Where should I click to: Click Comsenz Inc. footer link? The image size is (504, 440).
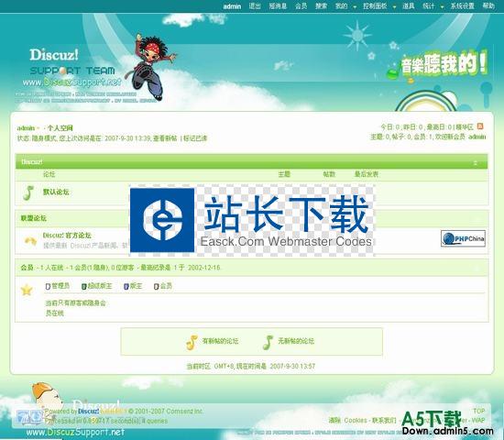click(184, 411)
